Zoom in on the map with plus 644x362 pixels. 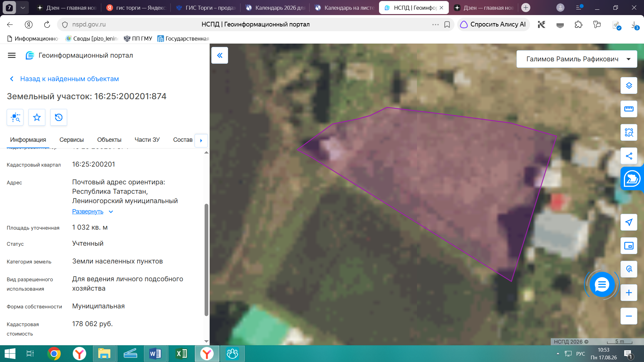pos(629,293)
